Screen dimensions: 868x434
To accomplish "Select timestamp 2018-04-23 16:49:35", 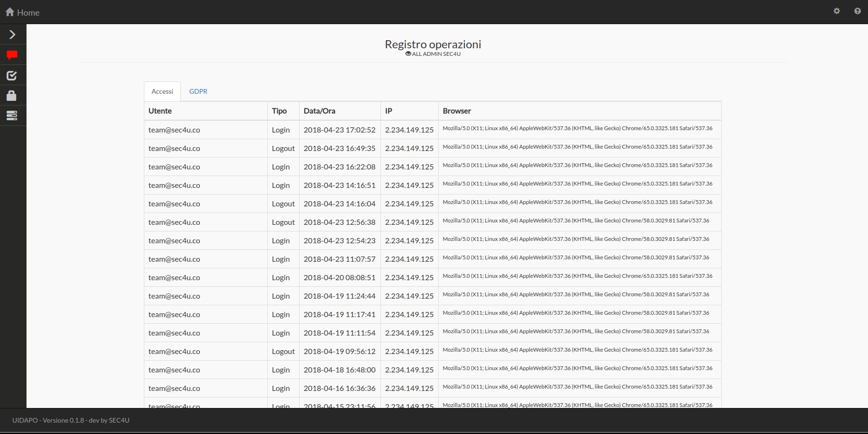I will point(339,148).
